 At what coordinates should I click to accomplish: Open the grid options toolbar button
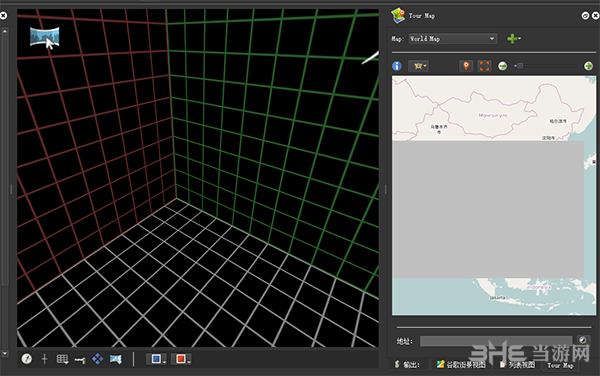tap(62, 359)
